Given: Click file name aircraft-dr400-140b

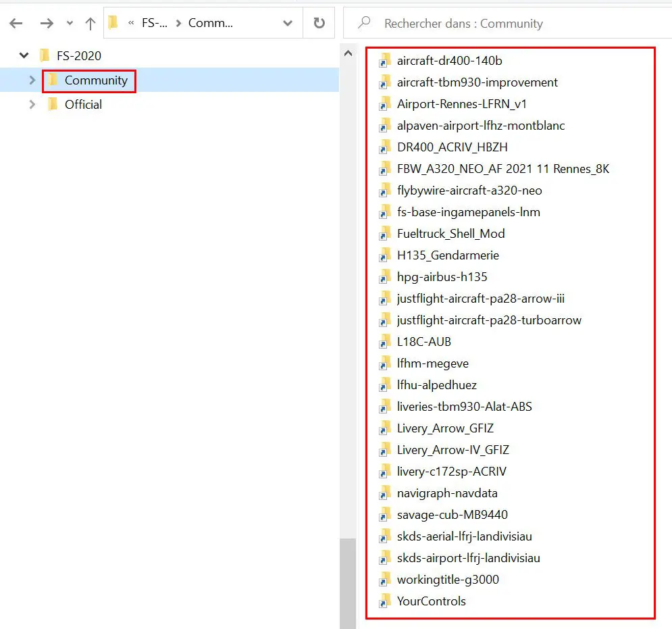Looking at the screenshot, I should coord(449,60).
